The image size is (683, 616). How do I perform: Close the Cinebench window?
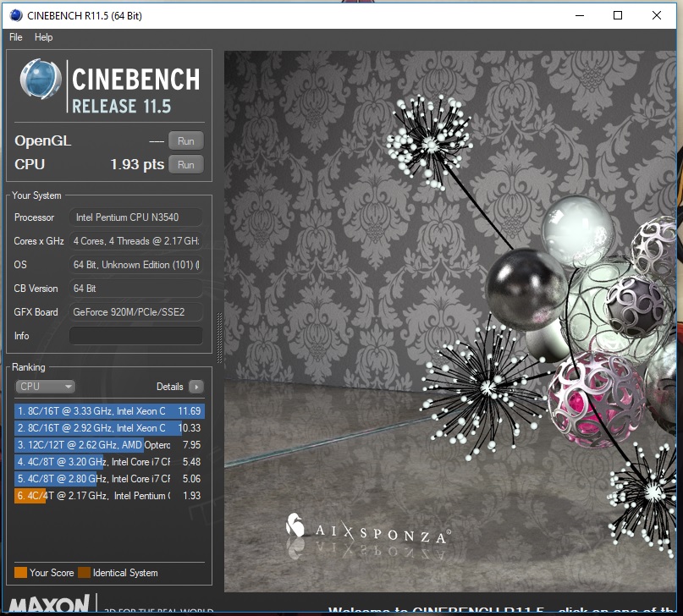[x=657, y=16]
